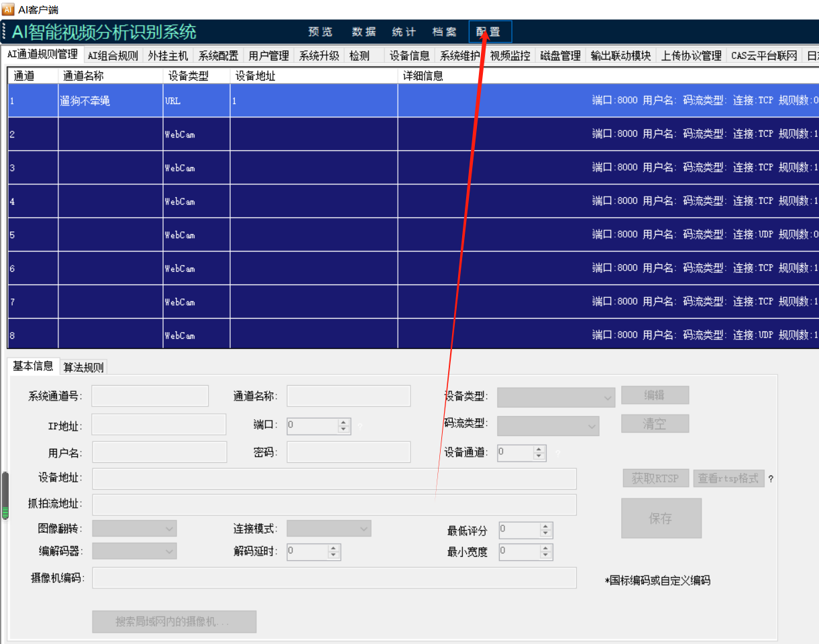This screenshot has width=819, height=644.
Task: Open the 预览 menu
Action: (x=321, y=32)
